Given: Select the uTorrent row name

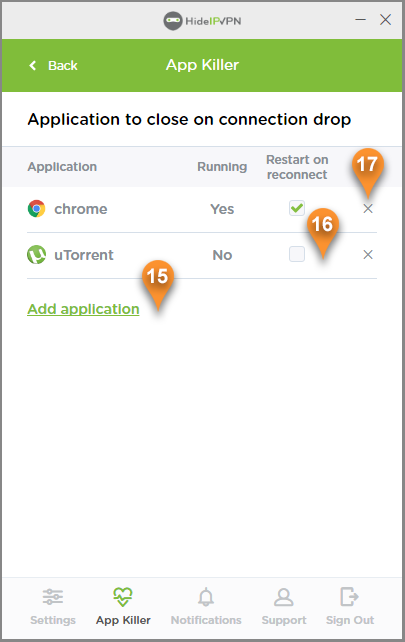Looking at the screenshot, I should pos(84,255).
